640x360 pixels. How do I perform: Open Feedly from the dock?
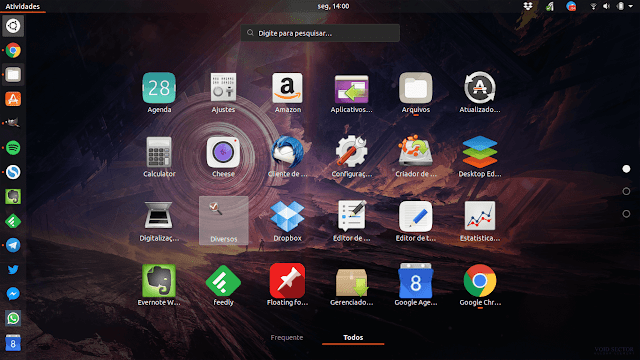13,221
